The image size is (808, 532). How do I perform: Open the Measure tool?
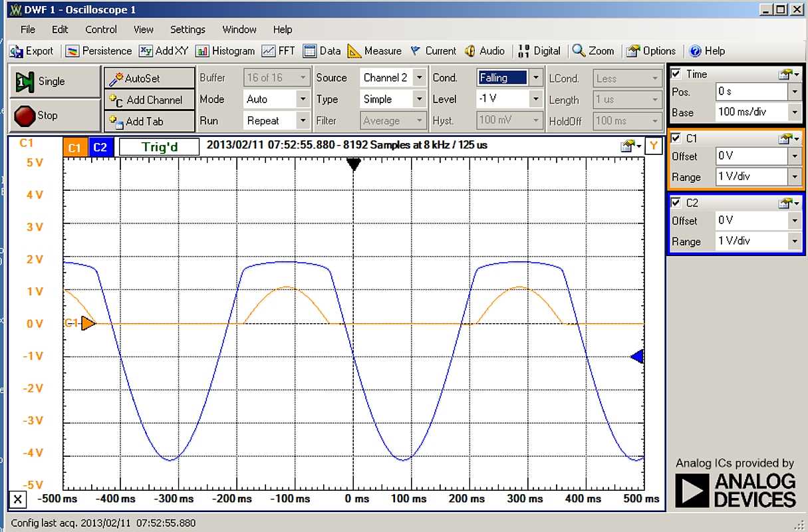pos(374,51)
